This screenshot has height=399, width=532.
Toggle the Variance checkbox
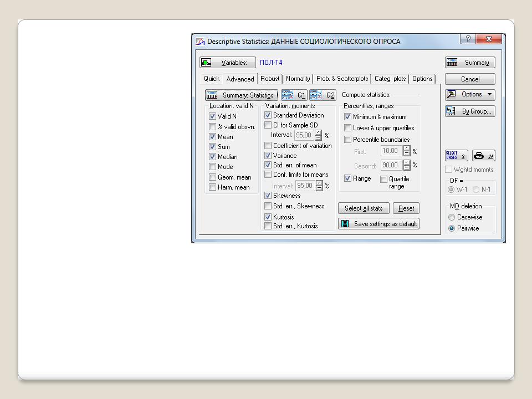pos(268,155)
